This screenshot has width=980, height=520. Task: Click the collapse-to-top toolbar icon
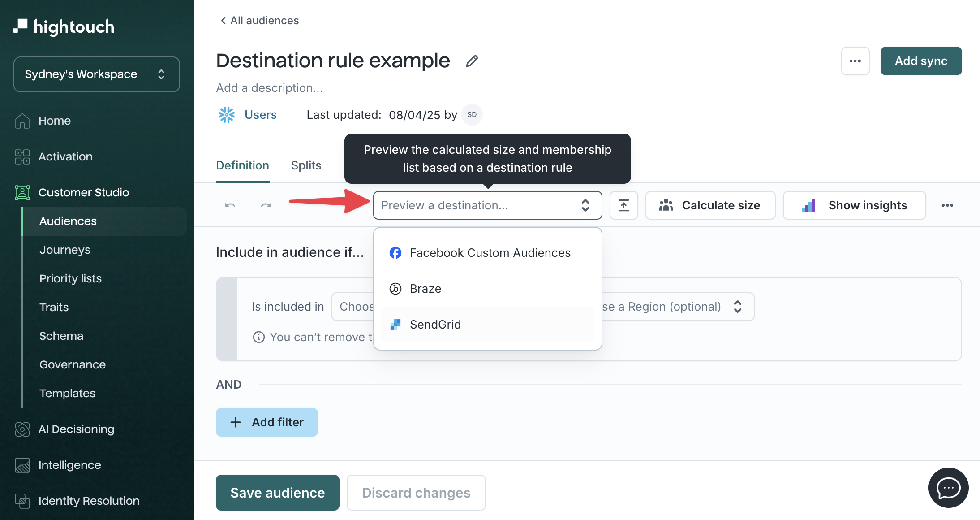[623, 205]
